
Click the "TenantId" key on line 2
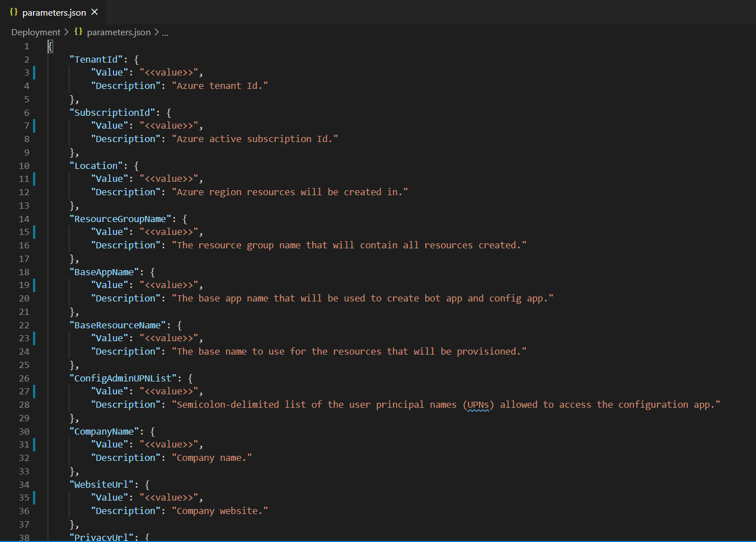click(96, 59)
